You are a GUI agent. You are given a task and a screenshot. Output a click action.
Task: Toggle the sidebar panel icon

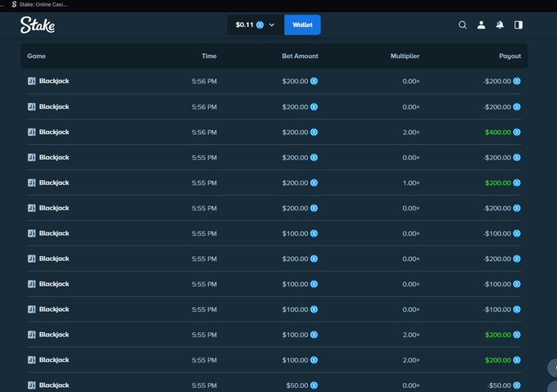point(519,25)
